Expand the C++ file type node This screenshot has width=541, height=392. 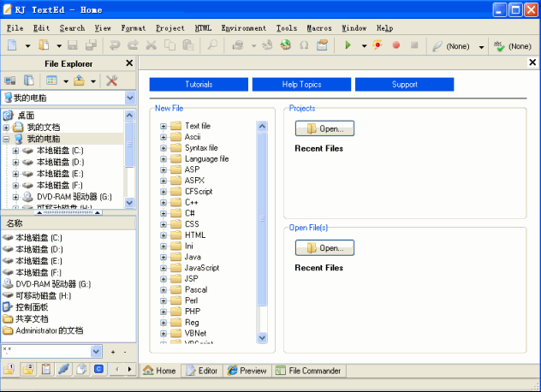point(163,202)
